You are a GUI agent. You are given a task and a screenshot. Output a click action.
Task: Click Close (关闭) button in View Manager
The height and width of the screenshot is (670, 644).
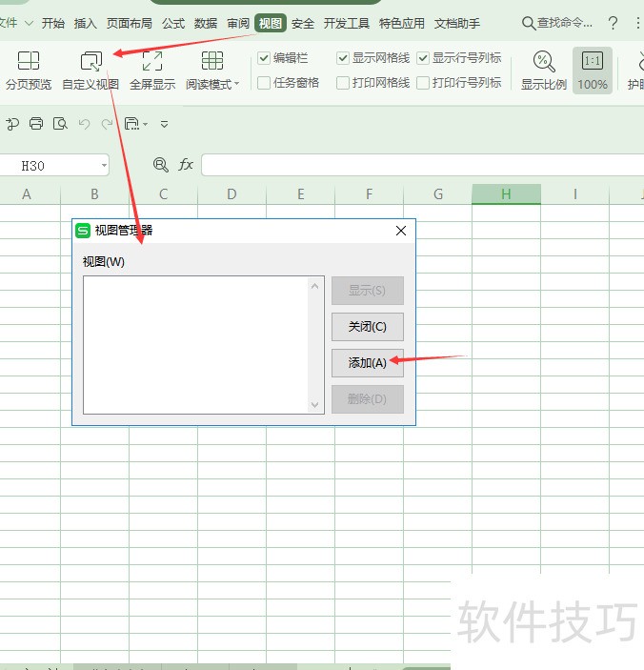point(368,327)
